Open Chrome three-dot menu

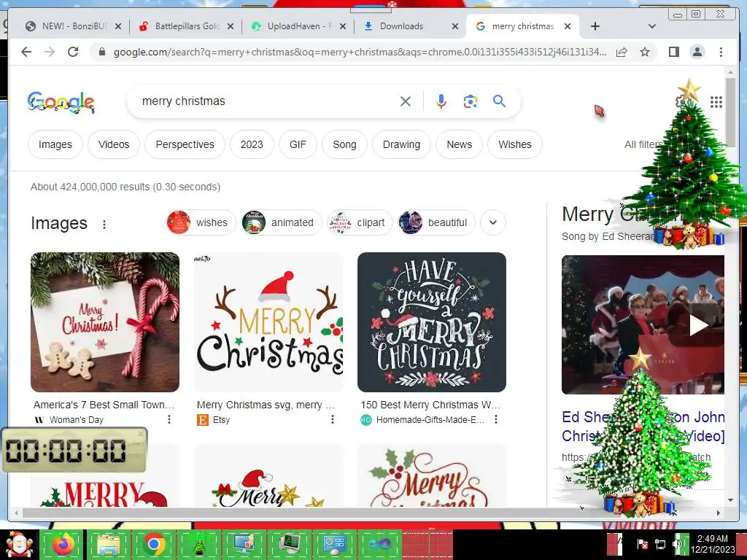721,52
